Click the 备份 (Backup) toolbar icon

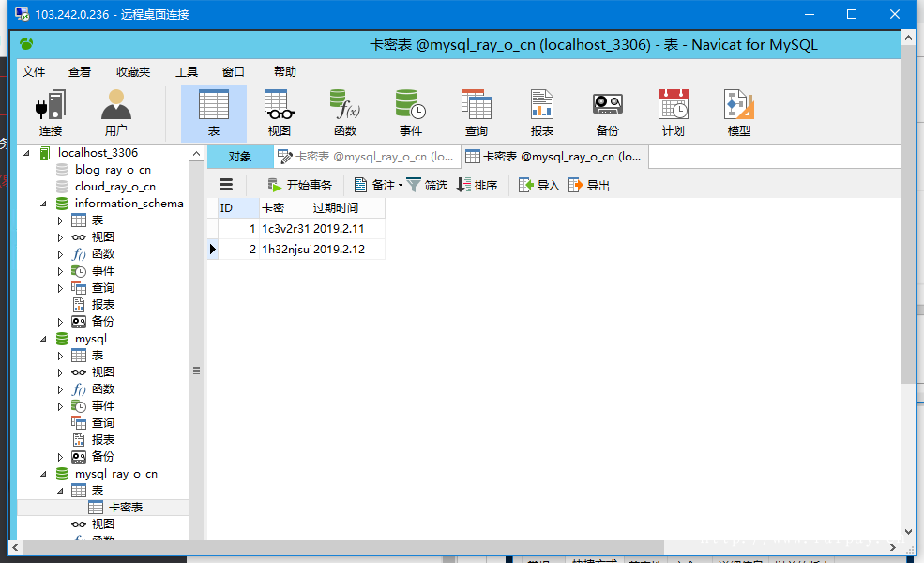coord(607,113)
